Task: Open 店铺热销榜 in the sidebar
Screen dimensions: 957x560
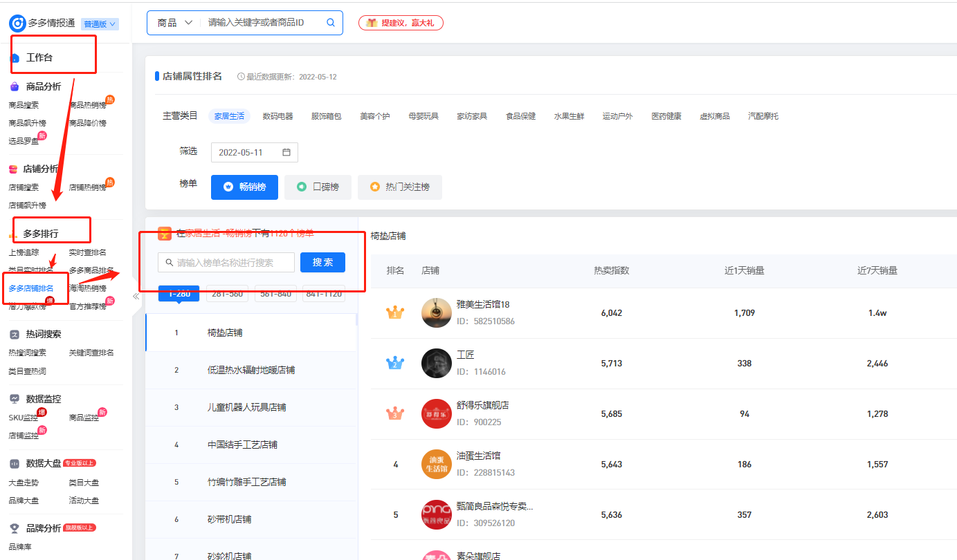Action: 88,187
